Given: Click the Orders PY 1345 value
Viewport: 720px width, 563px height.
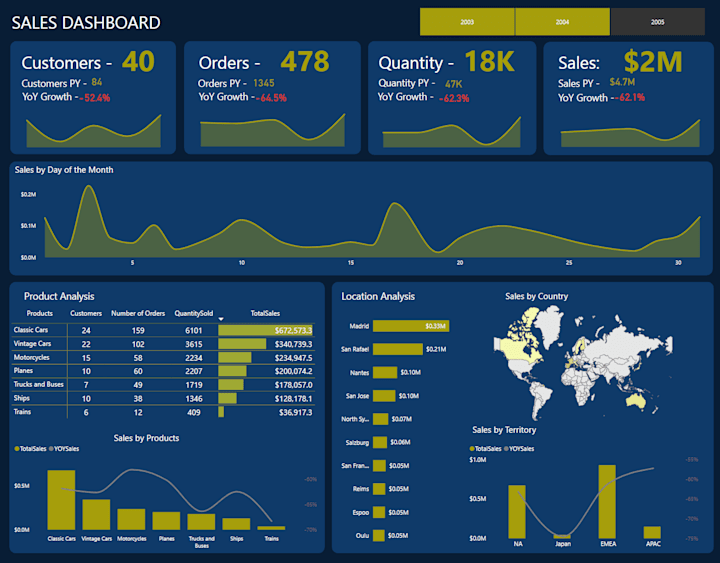Looking at the screenshot, I should (264, 83).
